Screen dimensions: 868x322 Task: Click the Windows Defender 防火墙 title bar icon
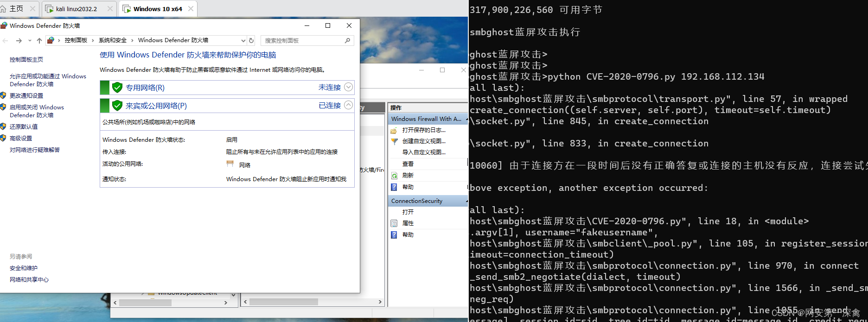[4, 25]
